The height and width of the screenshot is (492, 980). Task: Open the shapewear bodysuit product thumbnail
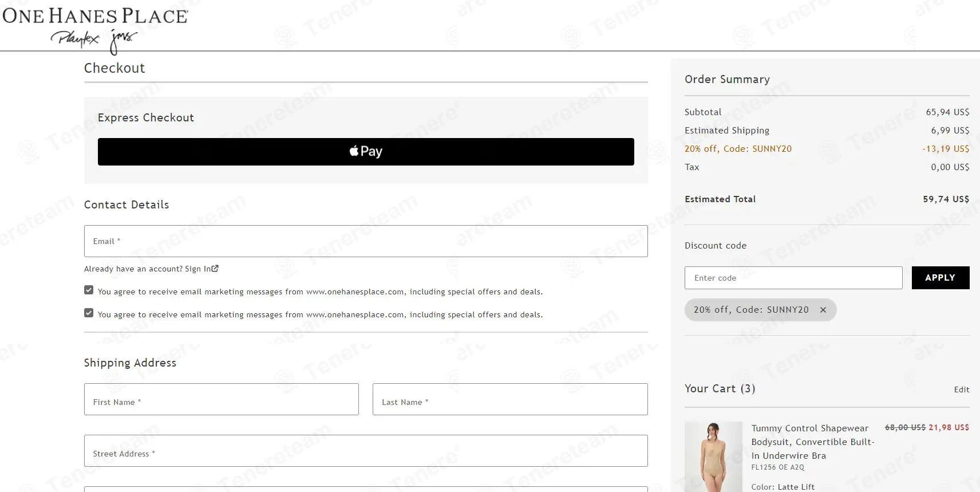[x=713, y=457]
